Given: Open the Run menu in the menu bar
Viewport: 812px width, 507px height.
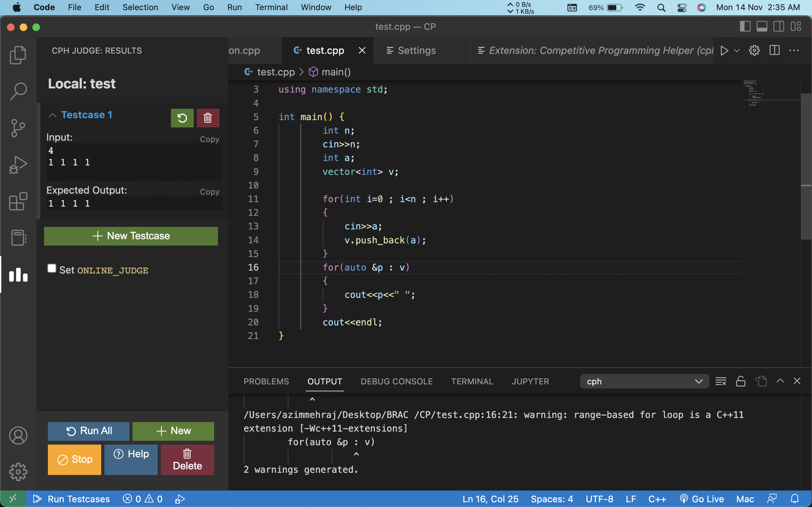Looking at the screenshot, I should [234, 7].
